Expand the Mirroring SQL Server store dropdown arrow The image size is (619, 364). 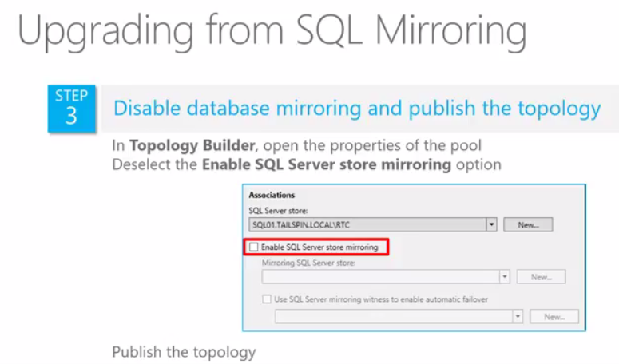(x=505, y=277)
